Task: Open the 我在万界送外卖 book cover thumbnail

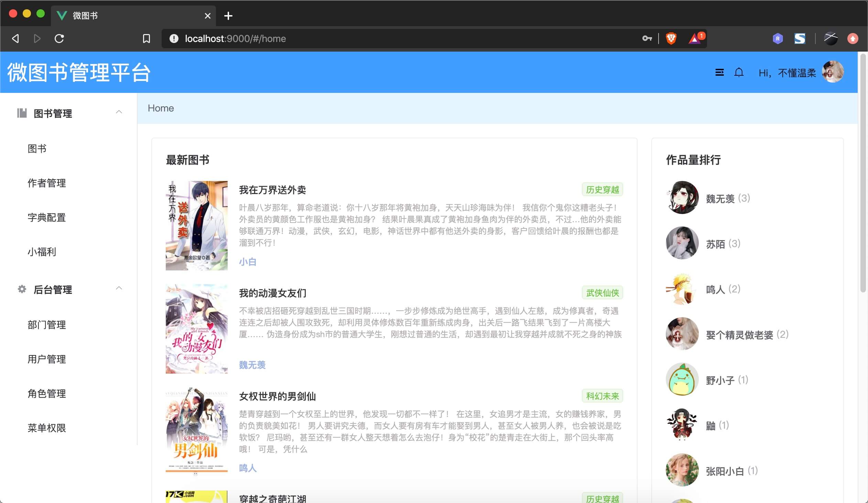Action: (x=196, y=225)
